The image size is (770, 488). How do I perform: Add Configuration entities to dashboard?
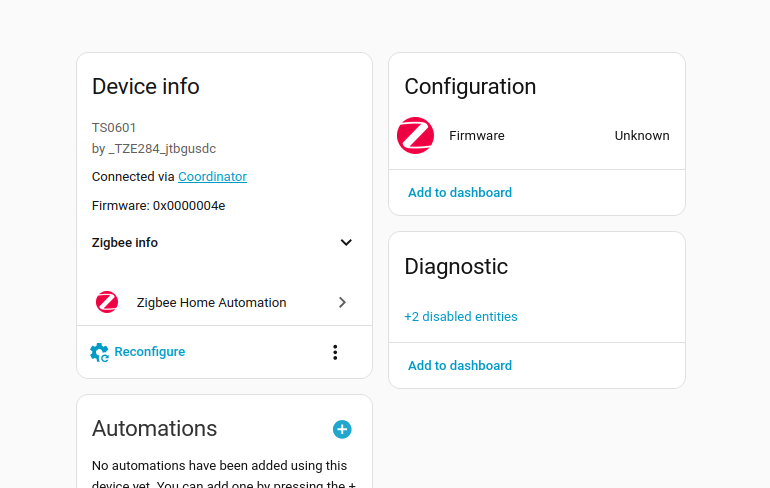point(460,192)
